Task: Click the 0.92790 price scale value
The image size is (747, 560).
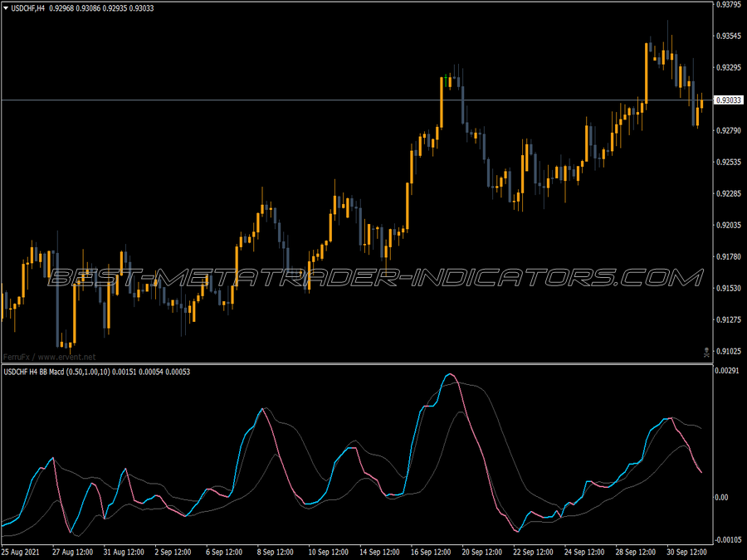Action: click(729, 130)
